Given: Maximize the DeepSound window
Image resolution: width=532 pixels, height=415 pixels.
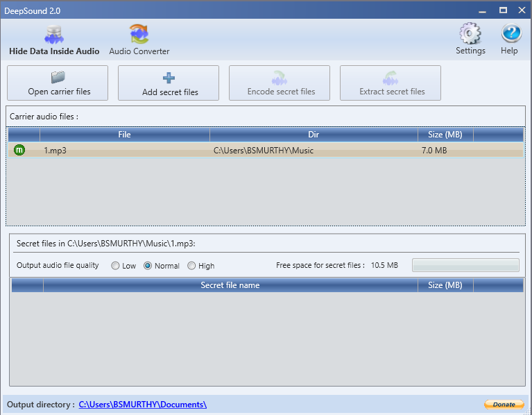Looking at the screenshot, I should pos(503,10).
